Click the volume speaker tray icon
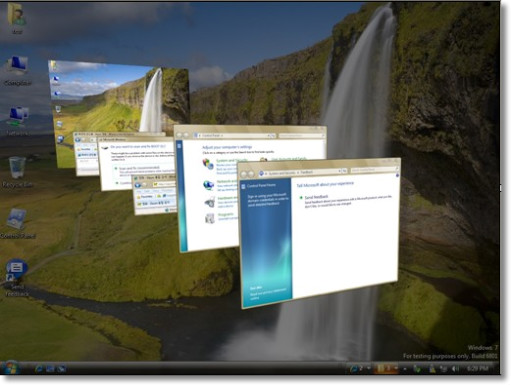Viewport: 511px width, 385px height. click(455, 368)
